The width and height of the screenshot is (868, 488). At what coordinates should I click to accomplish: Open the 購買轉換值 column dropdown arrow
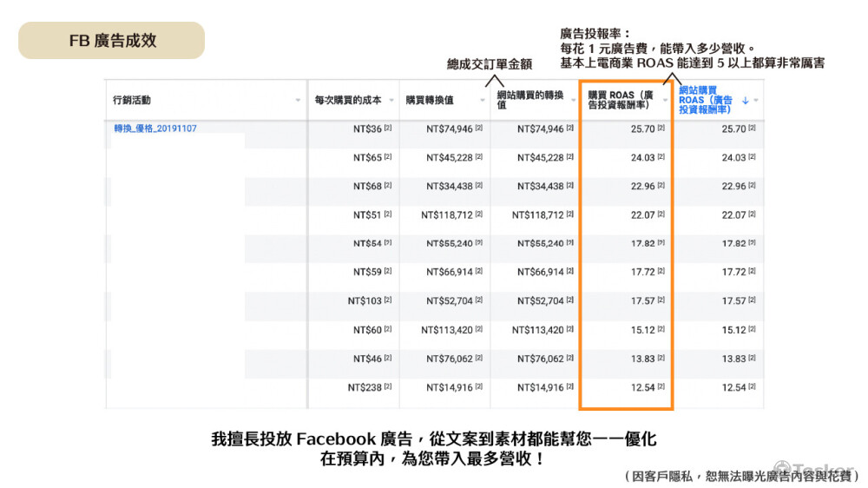(482, 100)
